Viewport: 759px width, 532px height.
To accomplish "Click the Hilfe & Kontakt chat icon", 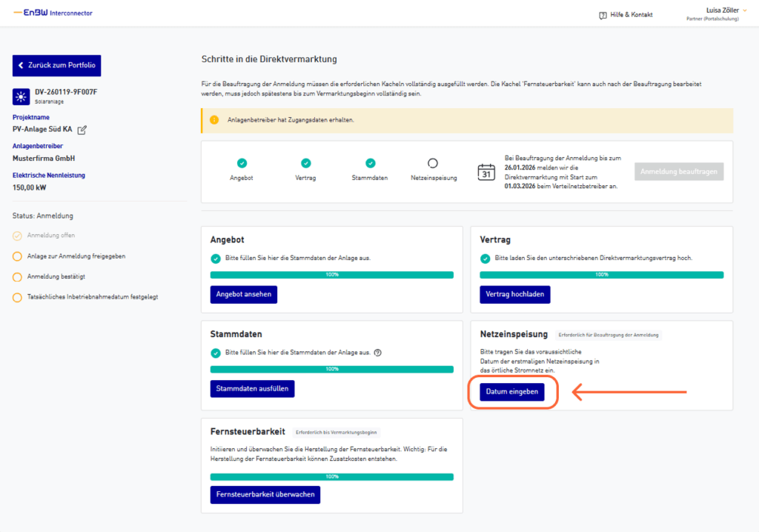I will [603, 15].
